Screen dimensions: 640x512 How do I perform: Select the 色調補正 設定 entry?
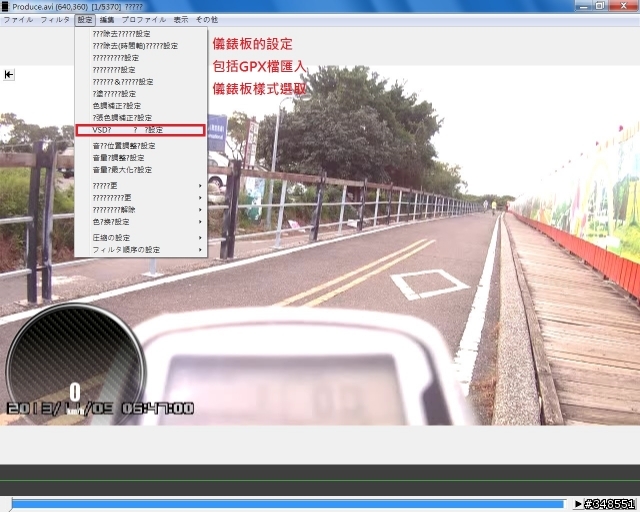coord(140,106)
